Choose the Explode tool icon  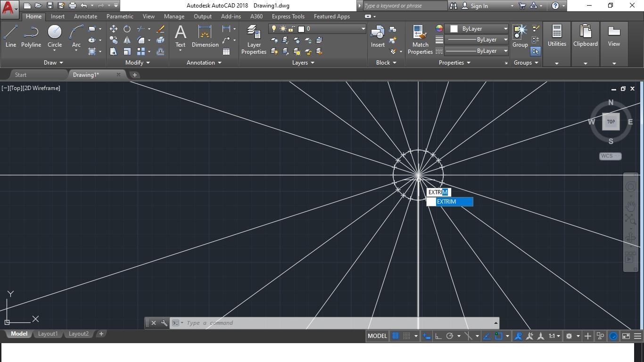coord(160,40)
